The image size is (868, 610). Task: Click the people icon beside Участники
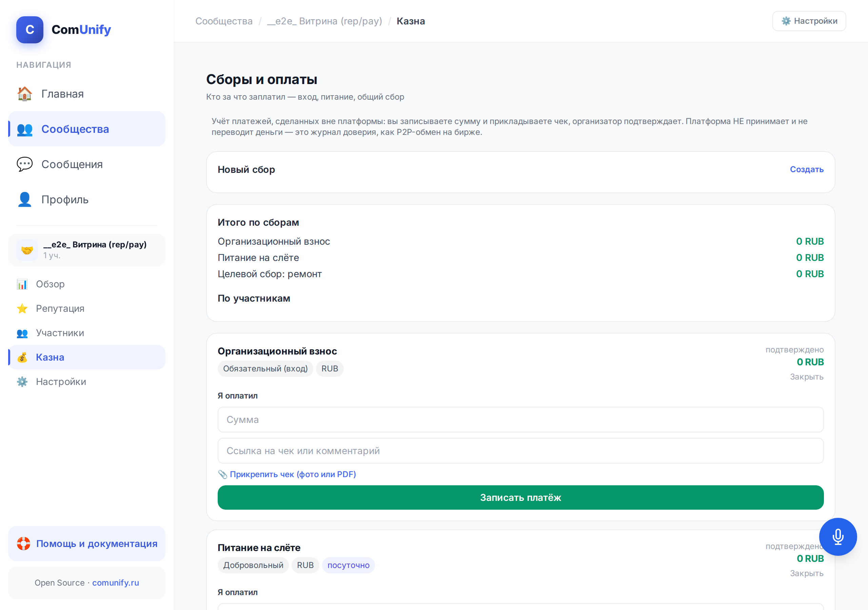[x=22, y=333]
